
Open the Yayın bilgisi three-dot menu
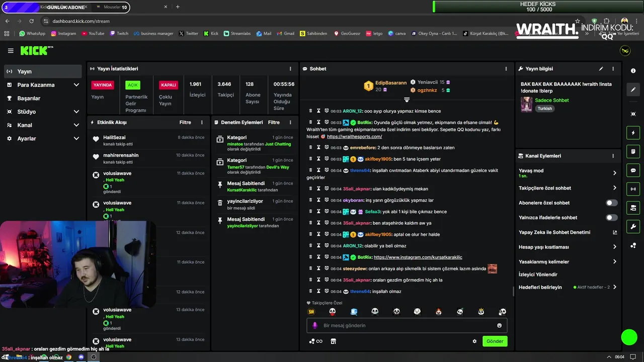coord(613,69)
